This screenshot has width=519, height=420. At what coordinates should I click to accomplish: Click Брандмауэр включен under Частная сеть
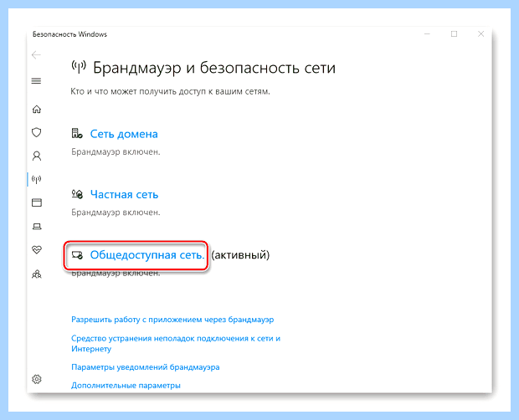(116, 213)
